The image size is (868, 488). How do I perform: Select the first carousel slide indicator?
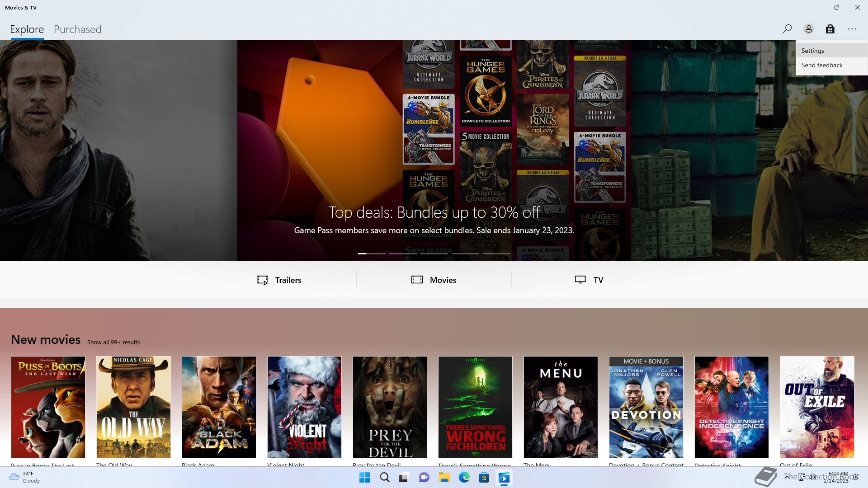coord(372,253)
